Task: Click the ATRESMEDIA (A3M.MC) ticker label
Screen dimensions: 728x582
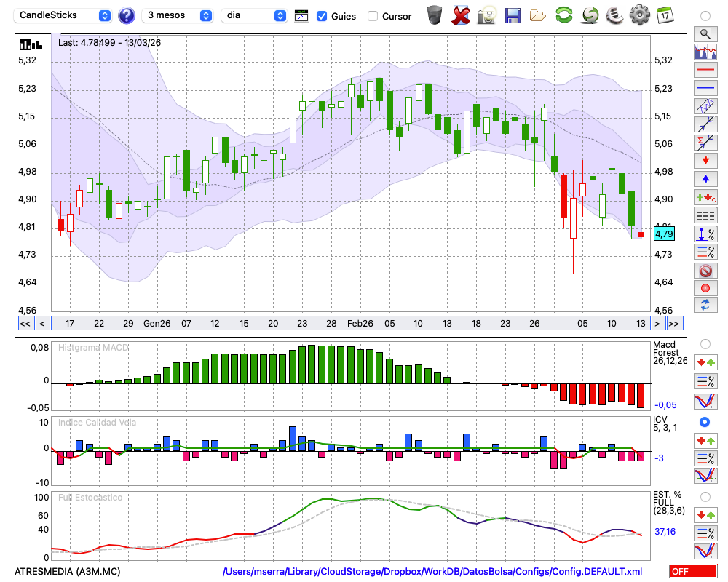Action: coord(67,571)
